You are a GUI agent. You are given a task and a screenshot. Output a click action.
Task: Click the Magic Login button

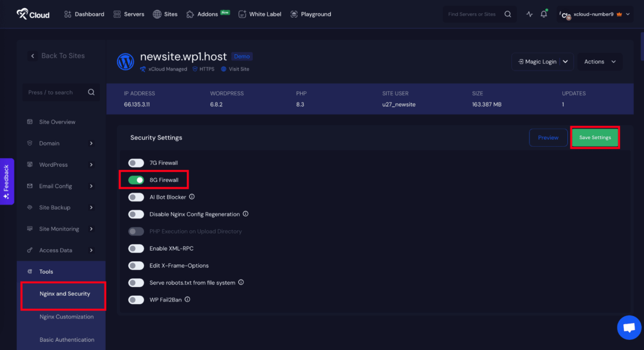(x=537, y=62)
